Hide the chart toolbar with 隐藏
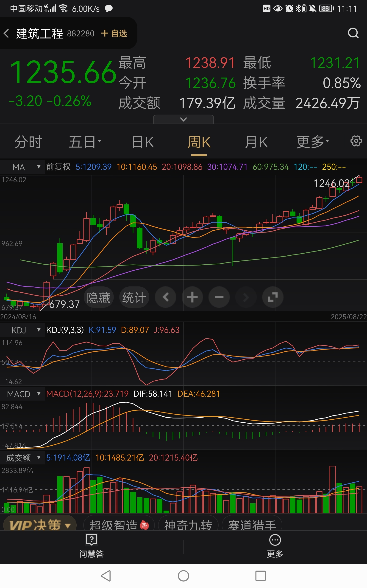Viewport: 367px width, 588px height. coord(99,297)
